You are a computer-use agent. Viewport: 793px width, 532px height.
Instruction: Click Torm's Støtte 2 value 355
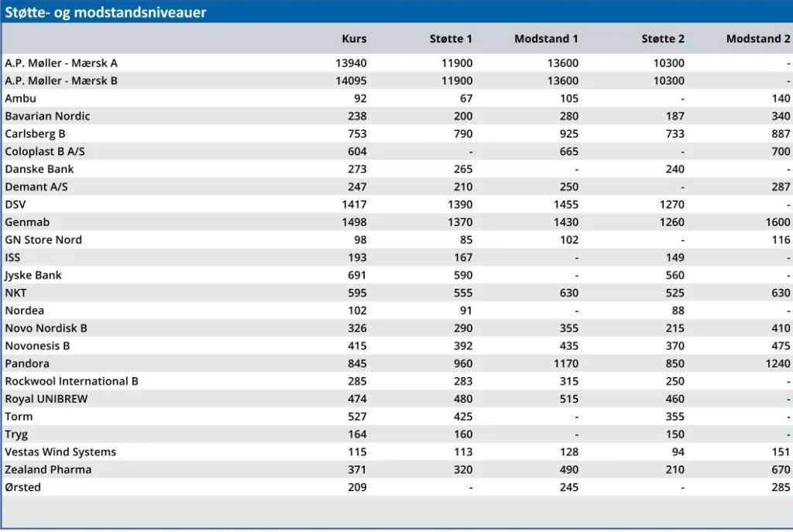(x=675, y=417)
